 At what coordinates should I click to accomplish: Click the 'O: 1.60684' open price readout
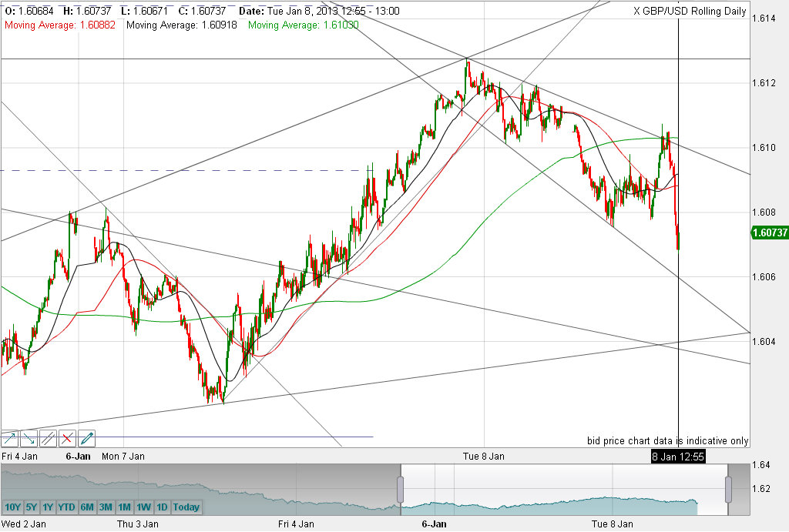[29, 11]
